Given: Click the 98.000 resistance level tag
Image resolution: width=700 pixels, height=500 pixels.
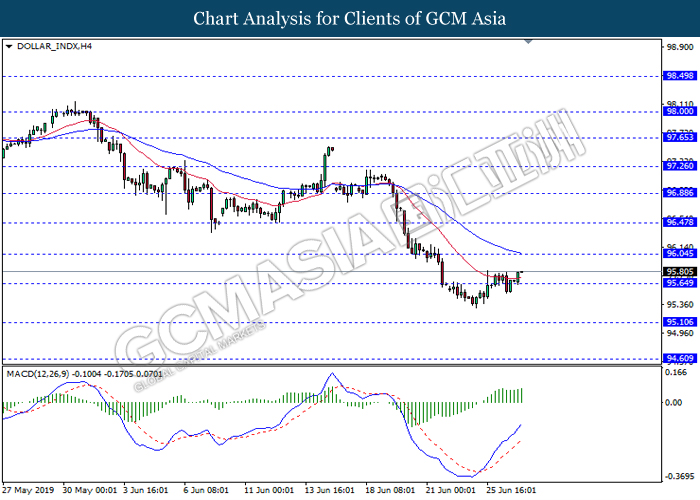Looking at the screenshot, I should (679, 113).
